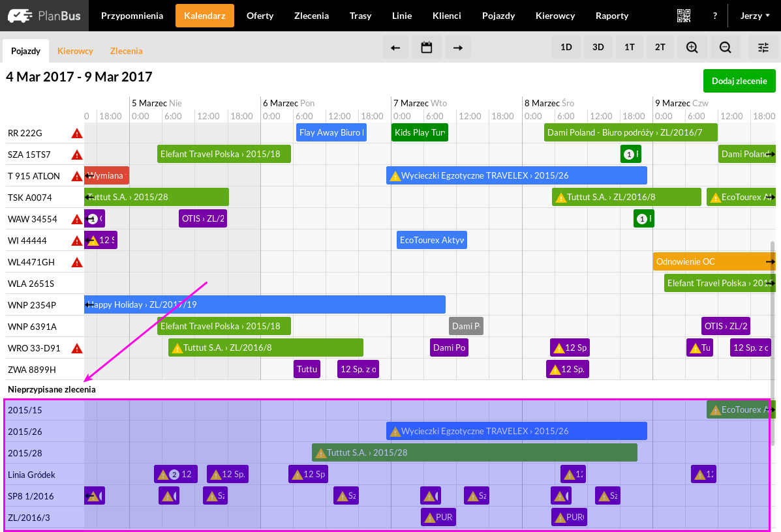The width and height of the screenshot is (781, 532).
Task: Set the view to 2T
Action: point(660,48)
